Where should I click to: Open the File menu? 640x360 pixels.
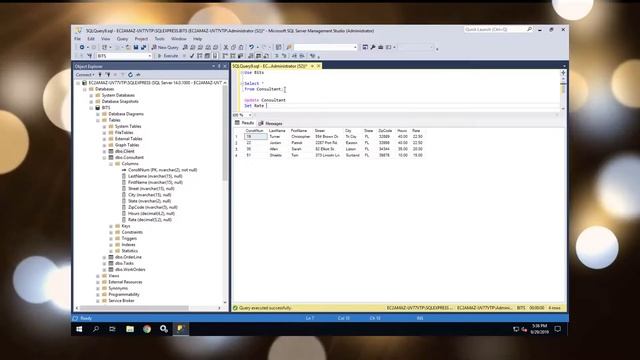point(78,39)
